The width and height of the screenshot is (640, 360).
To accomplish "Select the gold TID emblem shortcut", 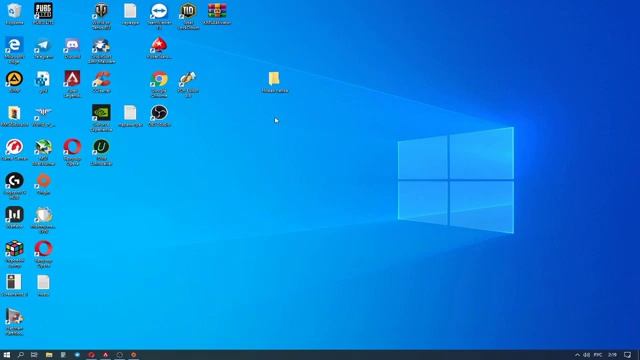I will 188,11.
